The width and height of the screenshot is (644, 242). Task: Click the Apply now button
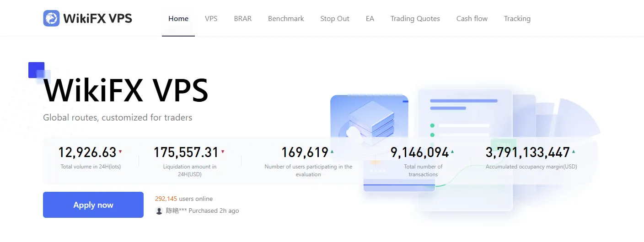coord(93,205)
